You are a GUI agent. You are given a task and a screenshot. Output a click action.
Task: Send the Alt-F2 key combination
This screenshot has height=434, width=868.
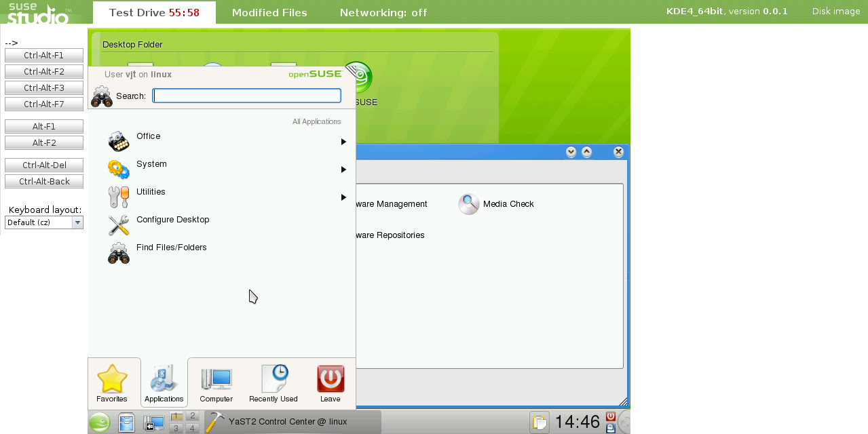pyautogui.click(x=44, y=143)
